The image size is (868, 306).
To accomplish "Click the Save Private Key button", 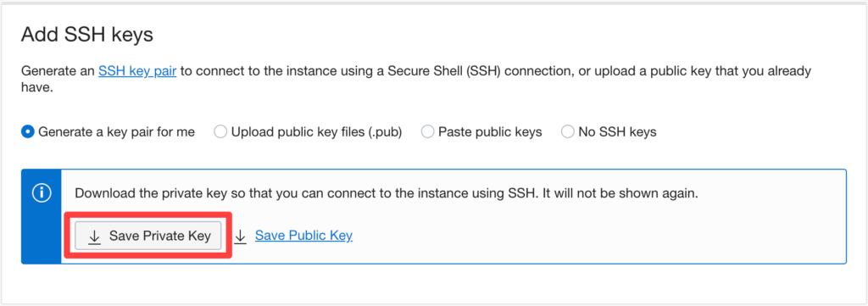I will coord(148,236).
